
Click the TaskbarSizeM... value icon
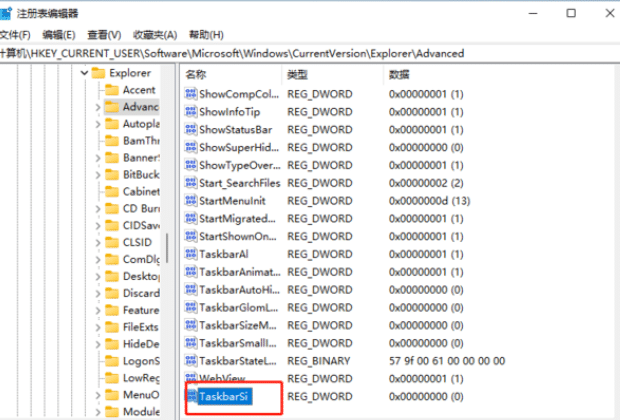coord(191,325)
